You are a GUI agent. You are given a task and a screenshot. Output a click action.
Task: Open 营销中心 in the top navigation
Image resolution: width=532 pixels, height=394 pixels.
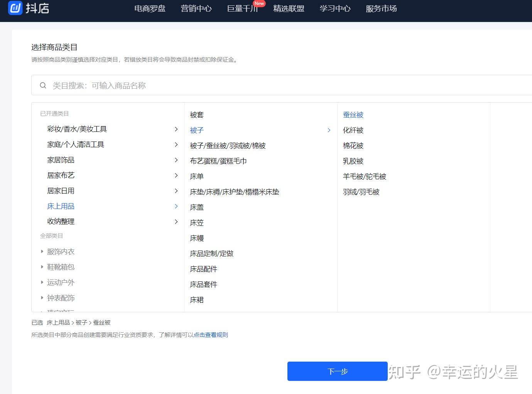pyautogui.click(x=196, y=8)
